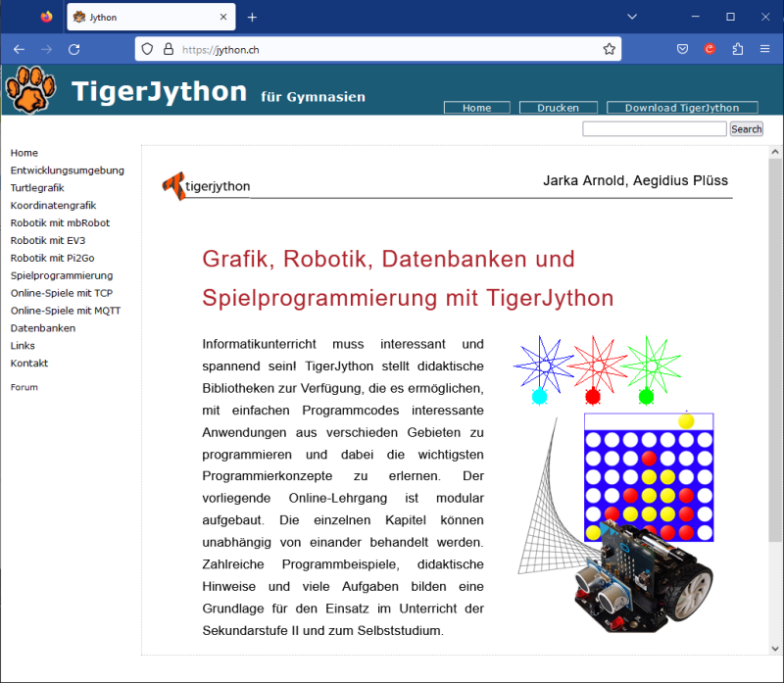The image size is (784, 683).
Task: Open Turtlegrafik in the sidebar
Action: coord(37,188)
